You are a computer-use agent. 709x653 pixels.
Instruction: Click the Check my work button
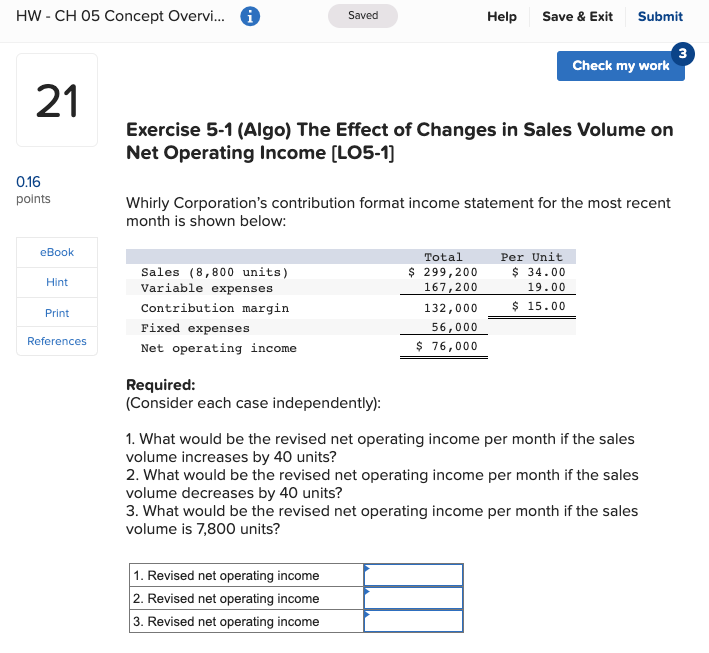[x=620, y=66]
